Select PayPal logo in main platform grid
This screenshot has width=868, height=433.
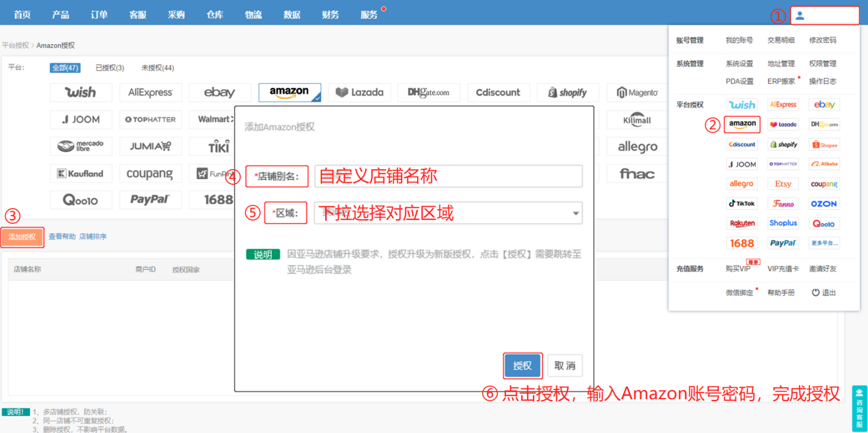(150, 200)
